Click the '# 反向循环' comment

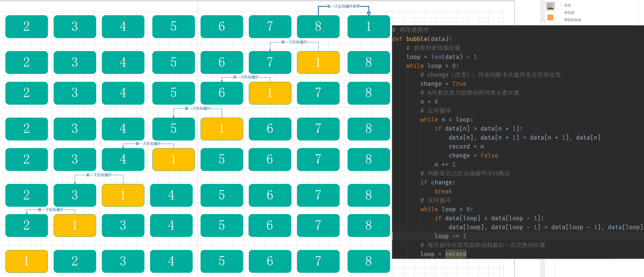click(x=436, y=200)
